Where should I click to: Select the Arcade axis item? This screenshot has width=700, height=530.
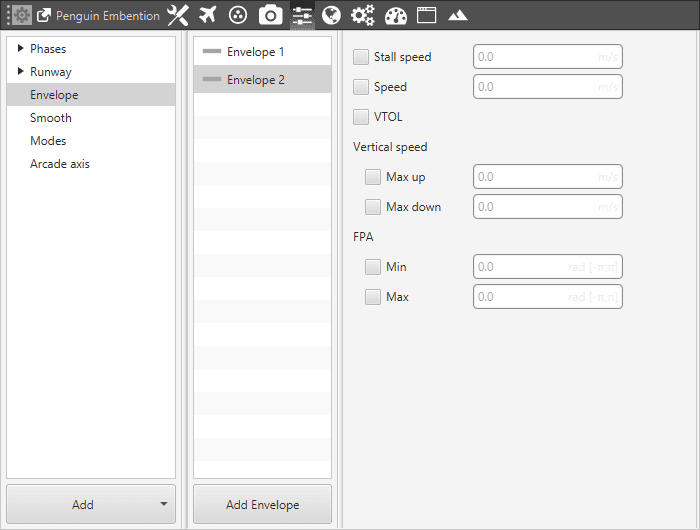click(x=91, y=164)
